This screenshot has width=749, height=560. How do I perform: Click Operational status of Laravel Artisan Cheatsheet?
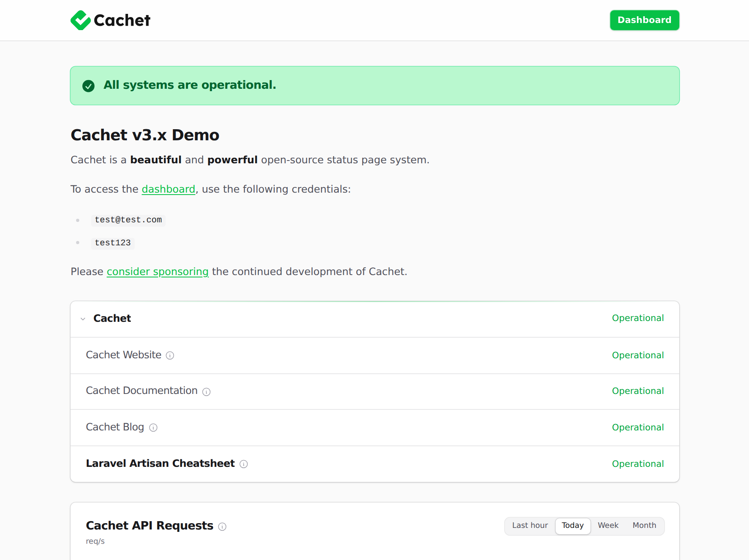click(638, 464)
